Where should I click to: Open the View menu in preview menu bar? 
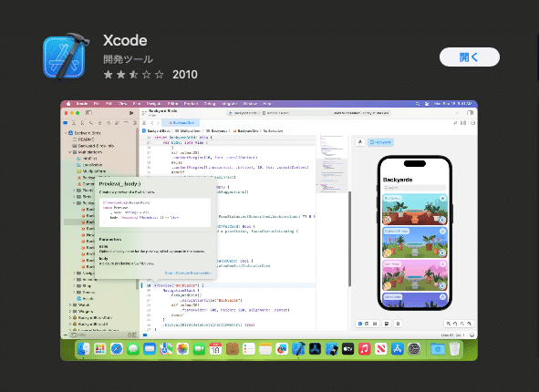tap(123, 104)
